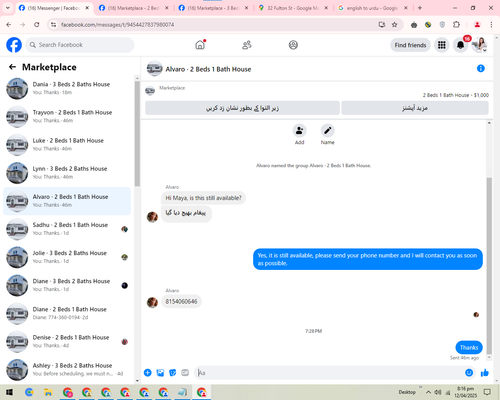The image size is (500, 400).
Task: Click the 'Hi Maya, is this still available?' message
Action: (203, 198)
